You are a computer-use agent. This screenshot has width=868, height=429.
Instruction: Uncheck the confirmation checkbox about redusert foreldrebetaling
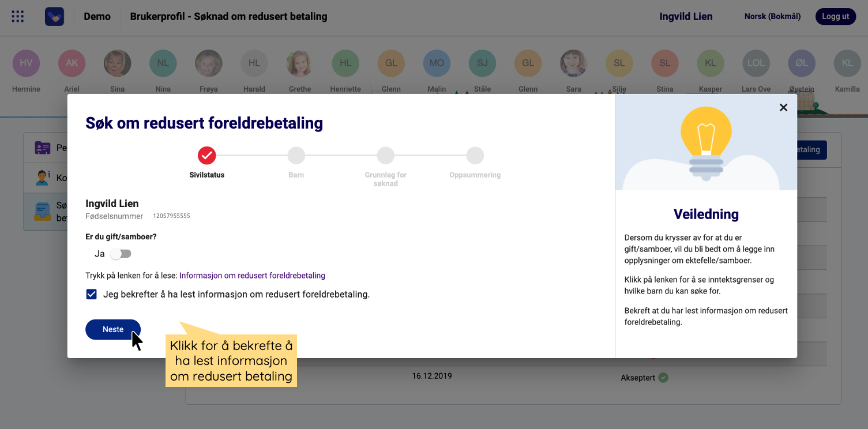[91, 294]
